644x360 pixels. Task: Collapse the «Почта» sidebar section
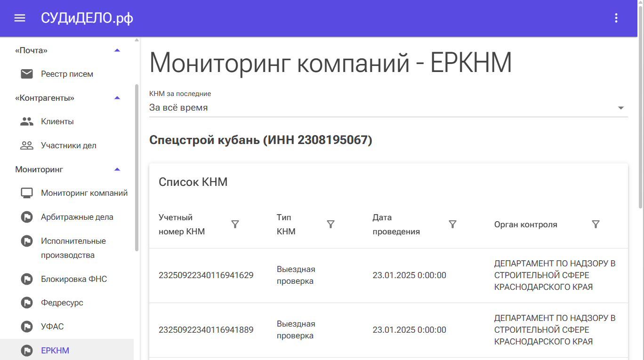coord(117,50)
